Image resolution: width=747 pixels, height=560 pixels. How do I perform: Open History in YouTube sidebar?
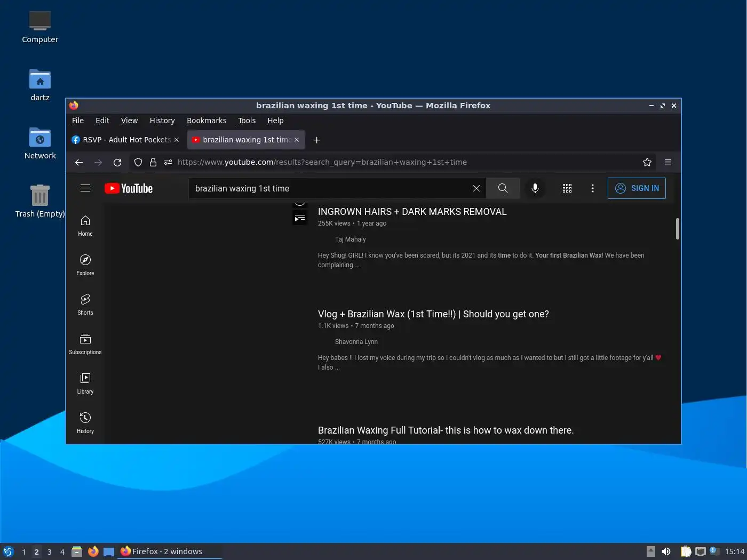pyautogui.click(x=85, y=423)
